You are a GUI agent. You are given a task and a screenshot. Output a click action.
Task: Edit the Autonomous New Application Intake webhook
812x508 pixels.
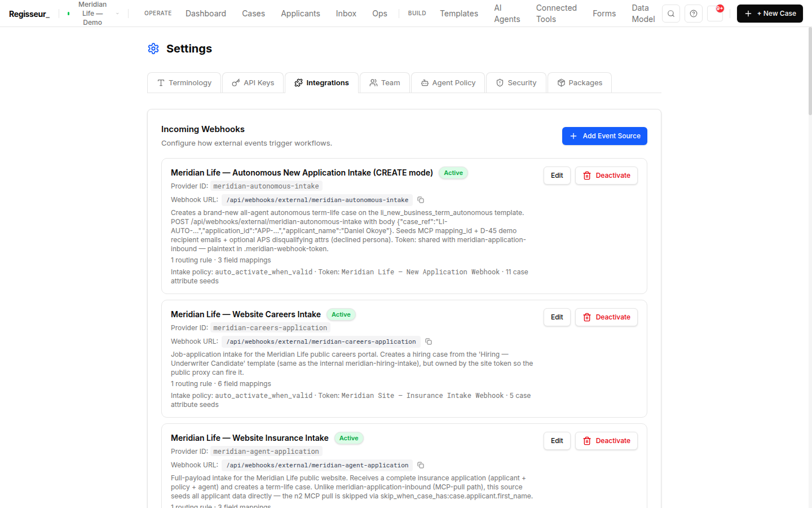[557, 176]
